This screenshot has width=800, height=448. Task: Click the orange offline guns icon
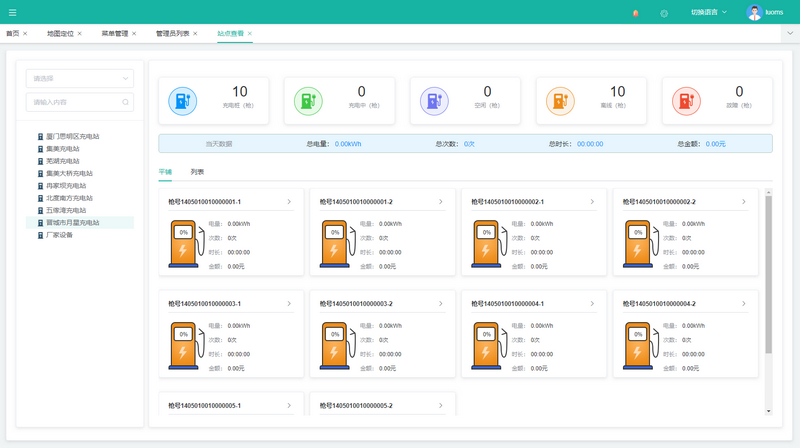click(560, 101)
